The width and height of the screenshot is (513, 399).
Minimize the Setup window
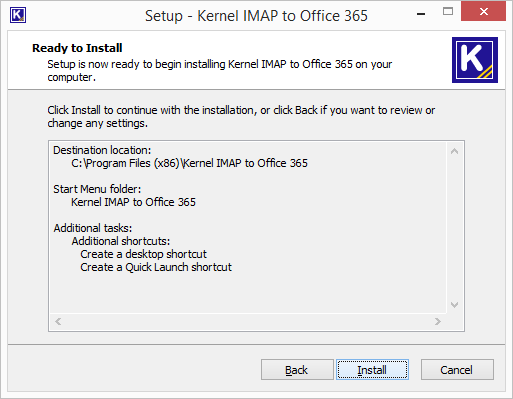click(421, 14)
